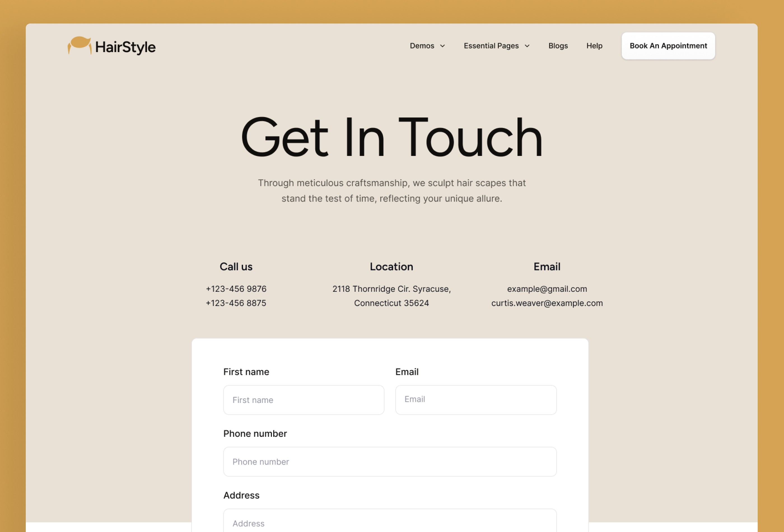Open the example@gmail.com email link

click(x=547, y=289)
